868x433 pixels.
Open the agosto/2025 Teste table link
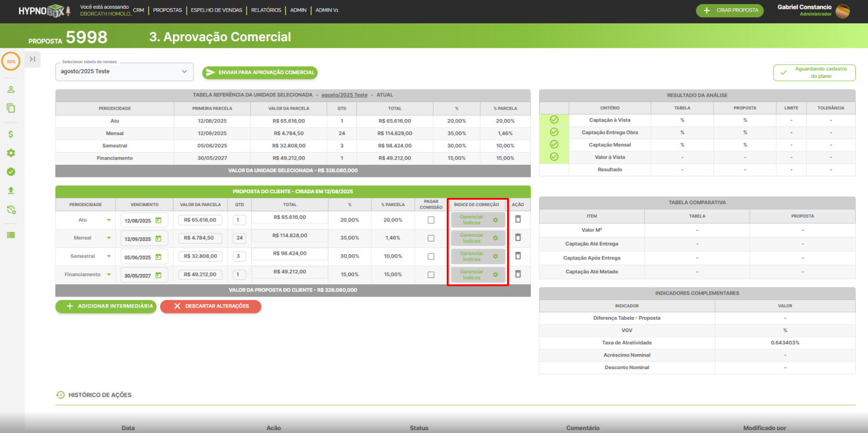tap(345, 95)
